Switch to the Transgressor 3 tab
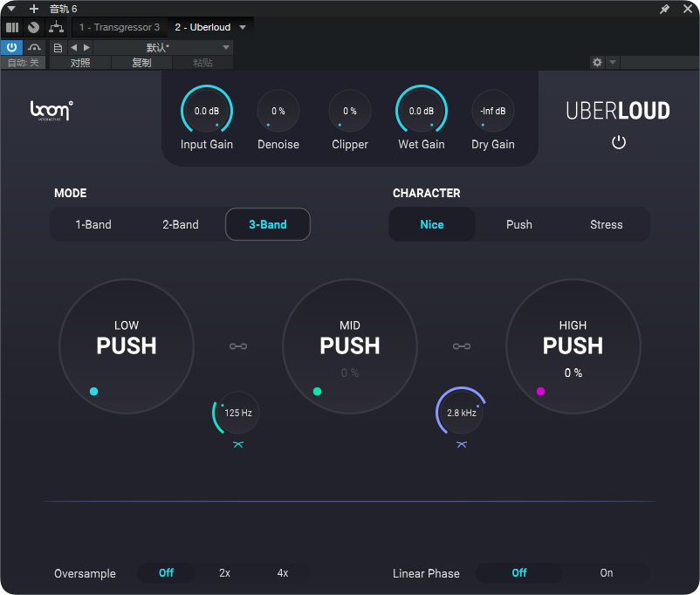 tap(120, 27)
